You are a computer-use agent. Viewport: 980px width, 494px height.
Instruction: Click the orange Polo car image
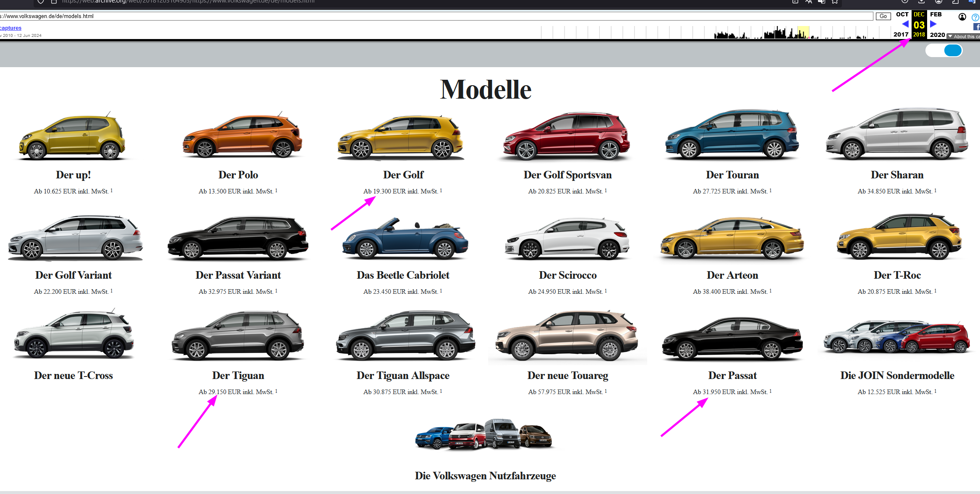[x=242, y=135]
